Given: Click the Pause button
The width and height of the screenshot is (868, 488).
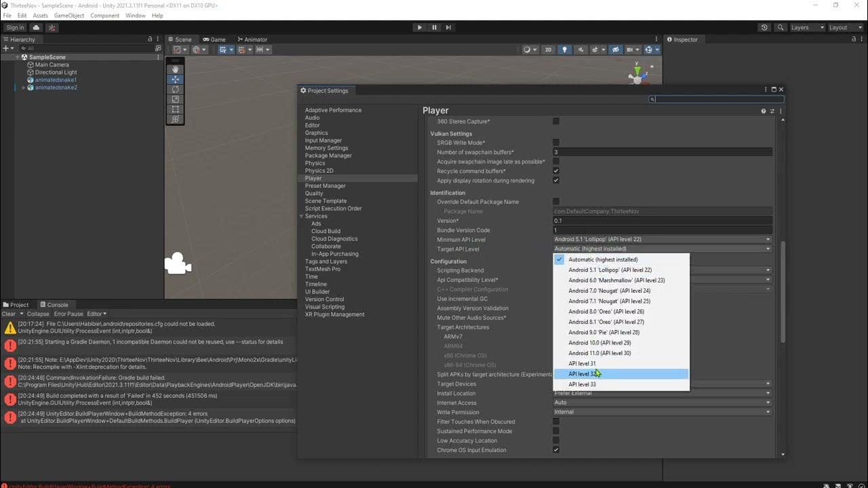Looking at the screenshot, I should 434,28.
